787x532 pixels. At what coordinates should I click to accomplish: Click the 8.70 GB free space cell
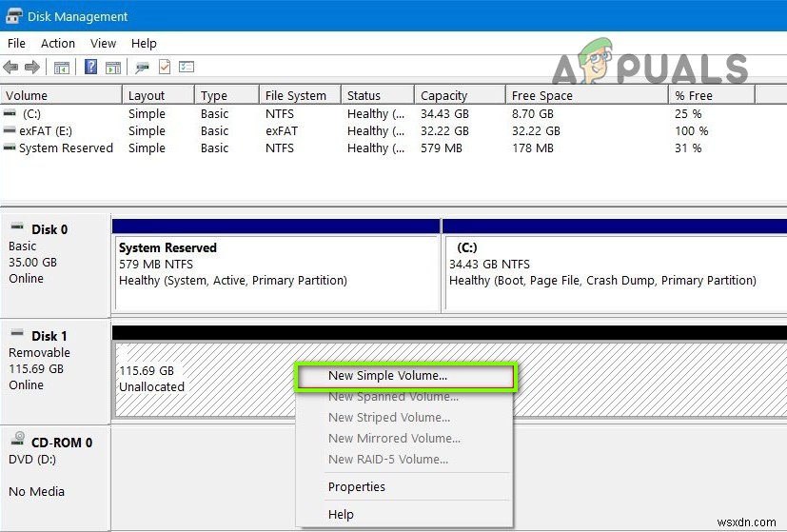[x=533, y=114]
